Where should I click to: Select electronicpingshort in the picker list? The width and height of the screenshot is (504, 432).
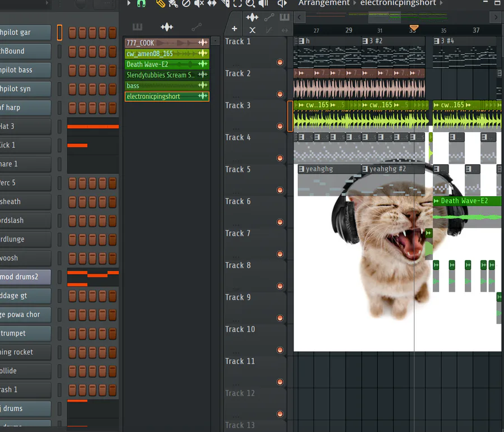point(167,96)
